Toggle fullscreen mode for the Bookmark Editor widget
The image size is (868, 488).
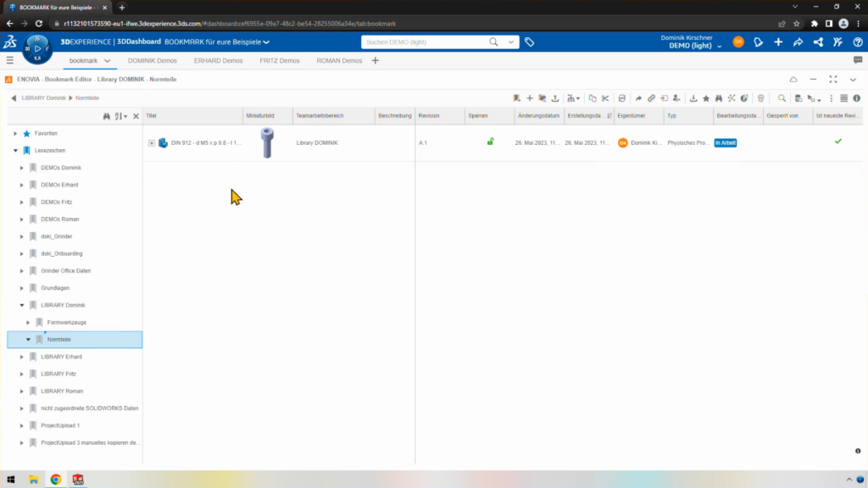(832, 78)
